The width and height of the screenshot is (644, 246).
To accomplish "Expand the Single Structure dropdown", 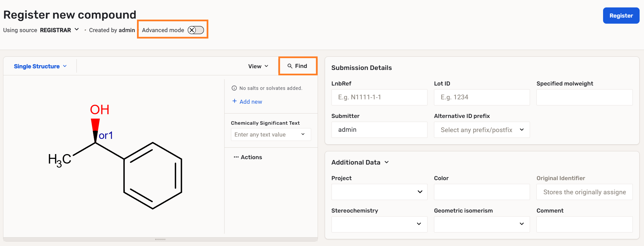I will [40, 66].
